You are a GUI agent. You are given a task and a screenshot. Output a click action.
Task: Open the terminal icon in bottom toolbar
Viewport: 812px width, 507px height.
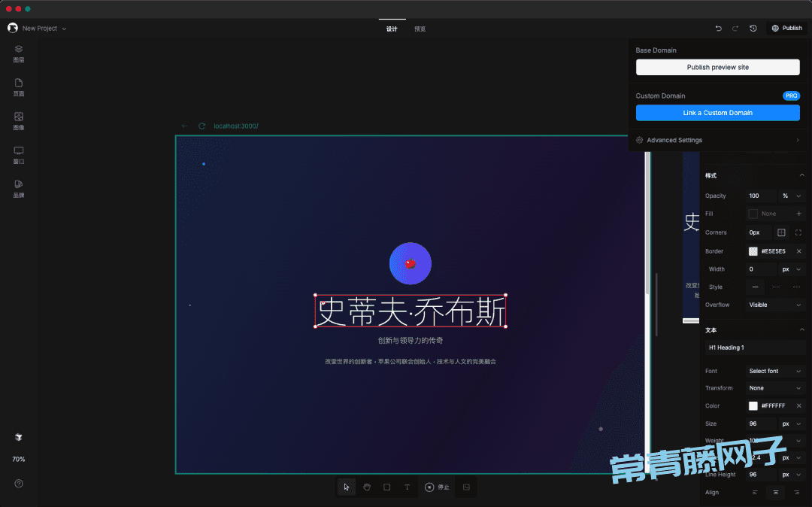click(x=466, y=487)
